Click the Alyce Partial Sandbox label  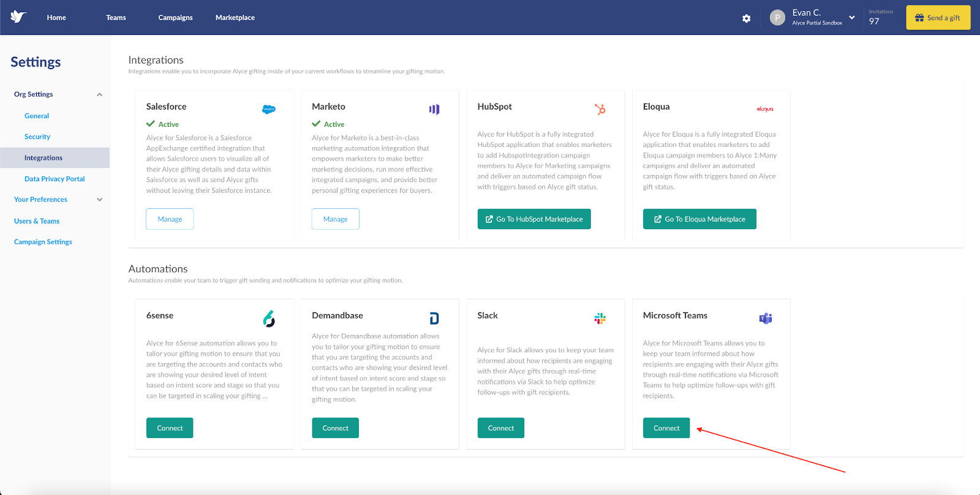pos(817,23)
